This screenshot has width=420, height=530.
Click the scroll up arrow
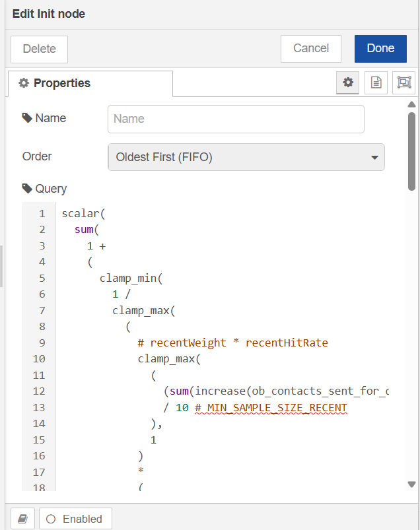[x=411, y=104]
